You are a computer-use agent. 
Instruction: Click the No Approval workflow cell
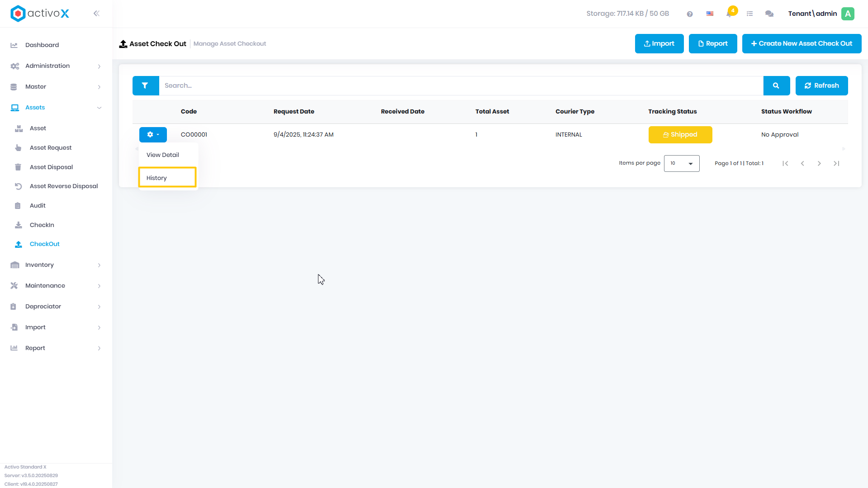[780, 135]
